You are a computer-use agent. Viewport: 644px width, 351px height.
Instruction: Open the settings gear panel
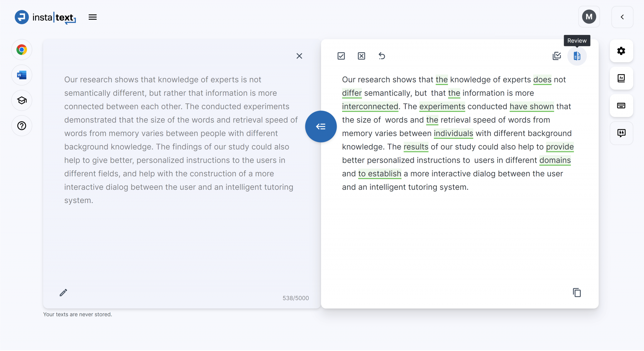[621, 51]
